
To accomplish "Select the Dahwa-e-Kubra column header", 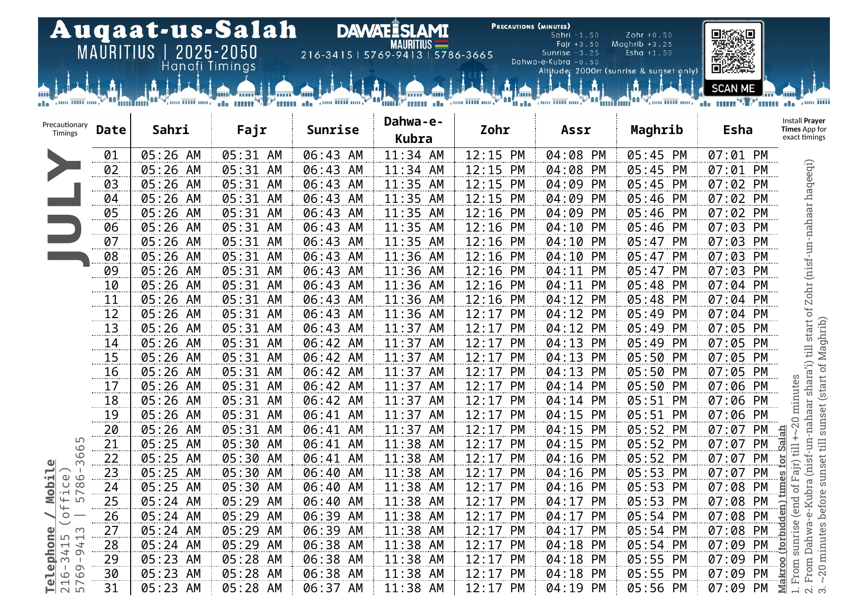I will click(x=414, y=130).
